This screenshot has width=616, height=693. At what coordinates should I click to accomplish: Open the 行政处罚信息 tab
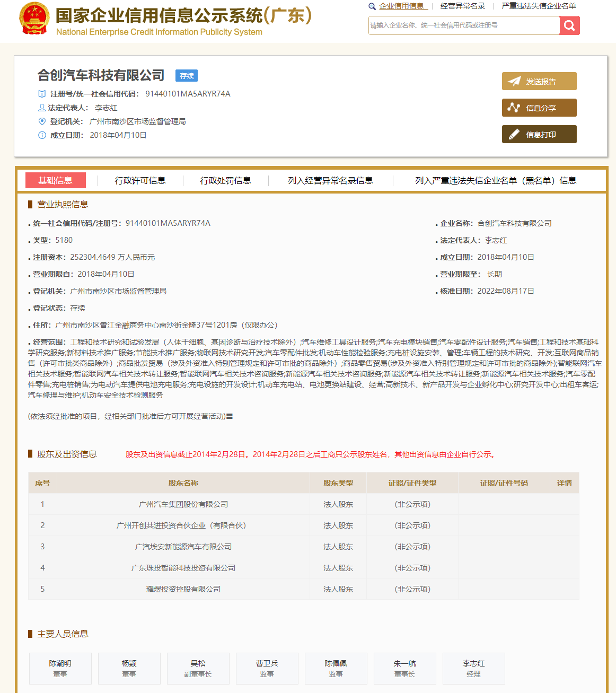point(225,181)
